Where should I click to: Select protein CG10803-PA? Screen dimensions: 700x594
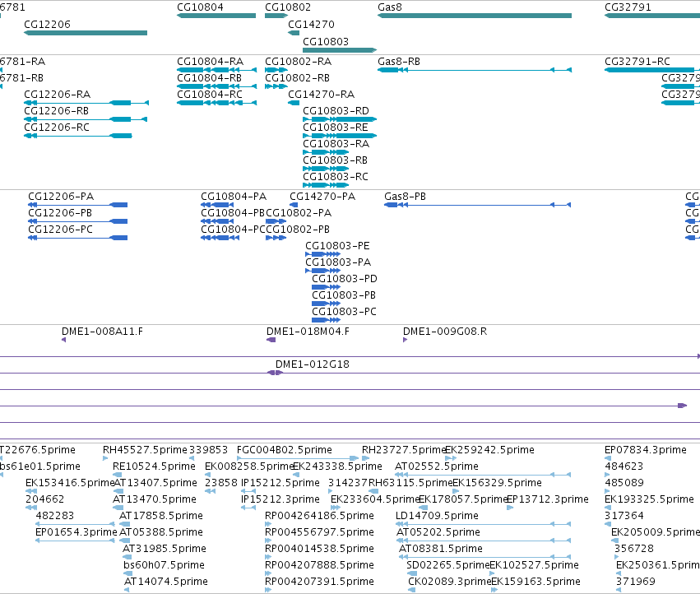[323, 271]
